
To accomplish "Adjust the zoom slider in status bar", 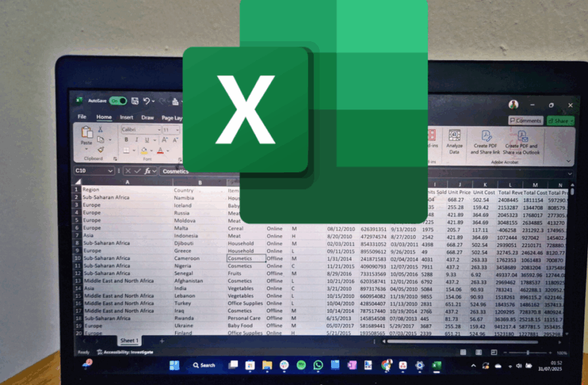I will point(528,353).
